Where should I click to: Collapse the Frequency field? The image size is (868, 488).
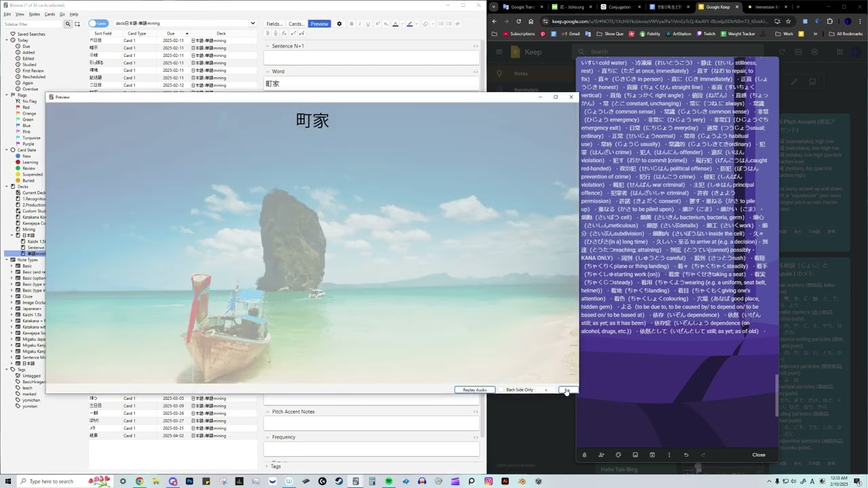click(268, 437)
